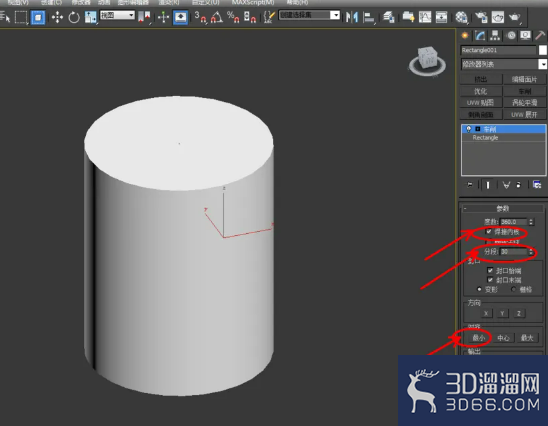
Task: Open the Layer Manager icon
Action: (389, 17)
